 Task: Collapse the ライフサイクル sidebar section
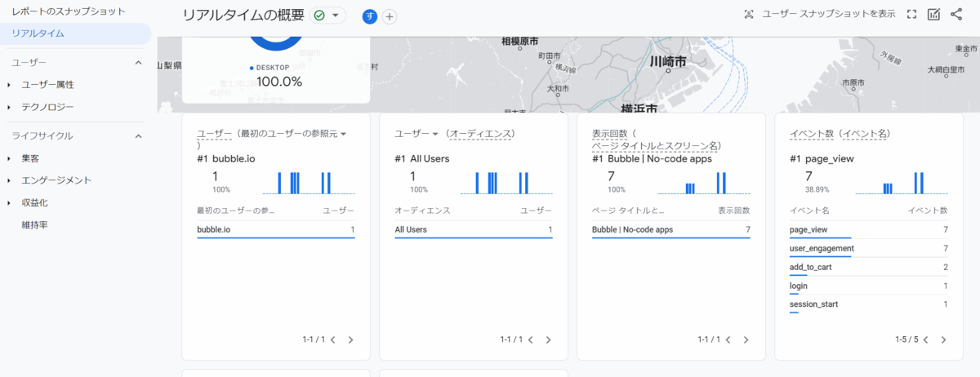138,136
